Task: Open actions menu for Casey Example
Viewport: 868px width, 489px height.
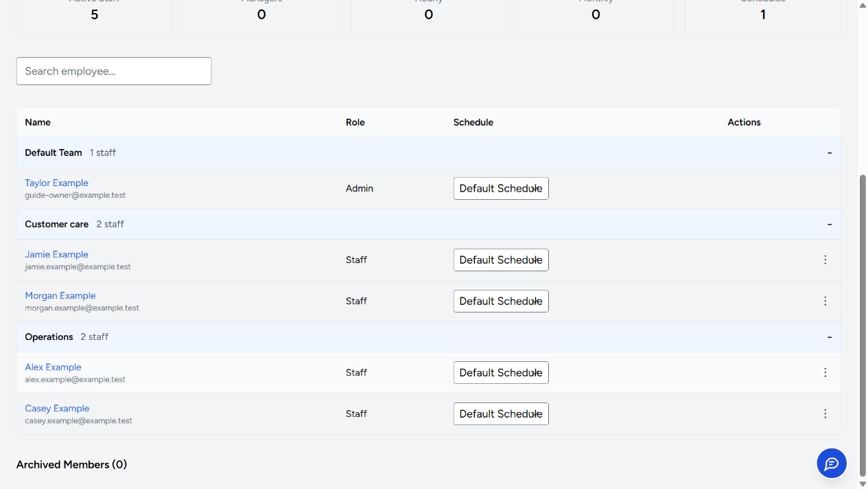Action: point(825,413)
